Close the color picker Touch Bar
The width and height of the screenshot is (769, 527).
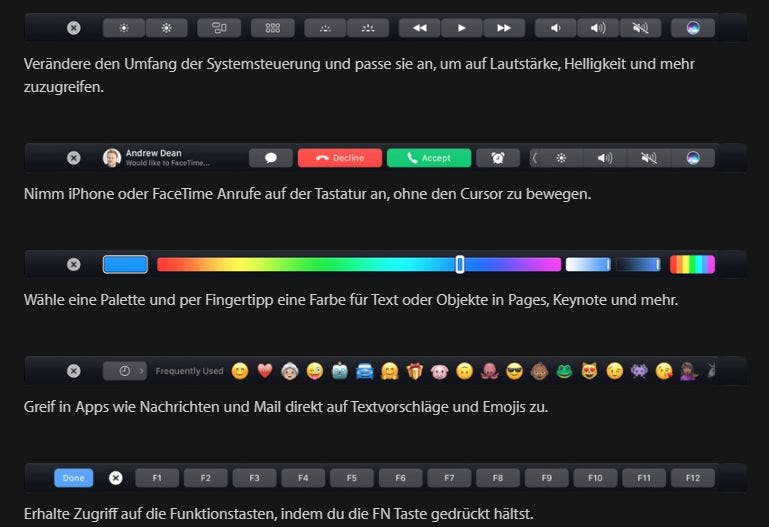(x=74, y=265)
